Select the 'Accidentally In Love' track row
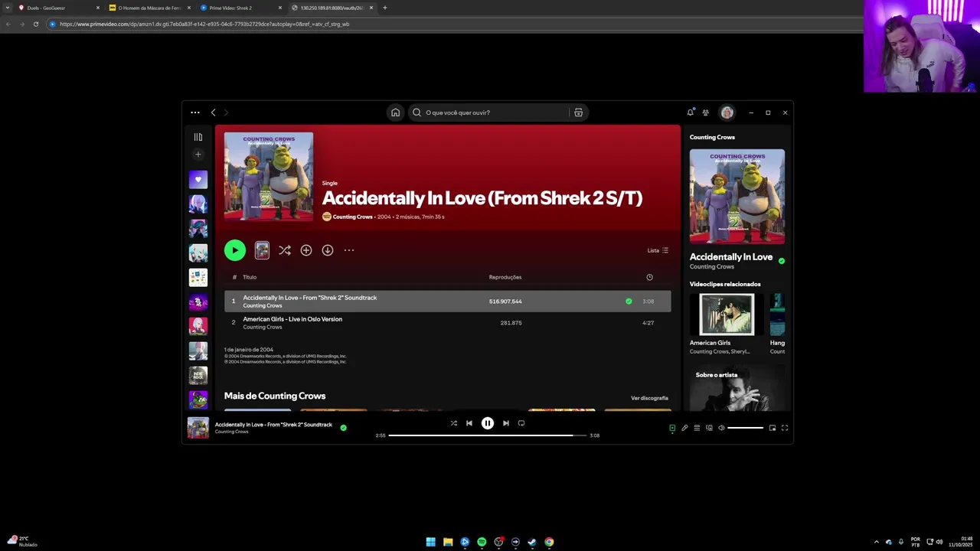This screenshot has height=551, width=980. tap(447, 301)
